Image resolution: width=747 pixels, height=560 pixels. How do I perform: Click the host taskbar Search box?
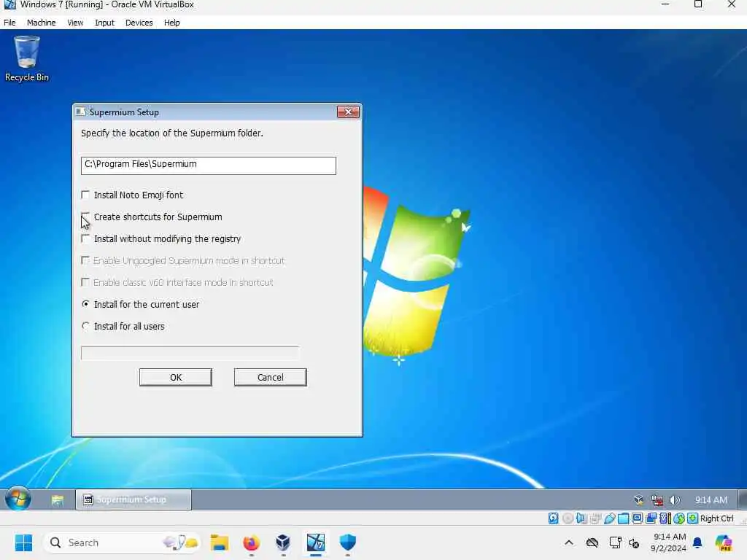coord(122,542)
